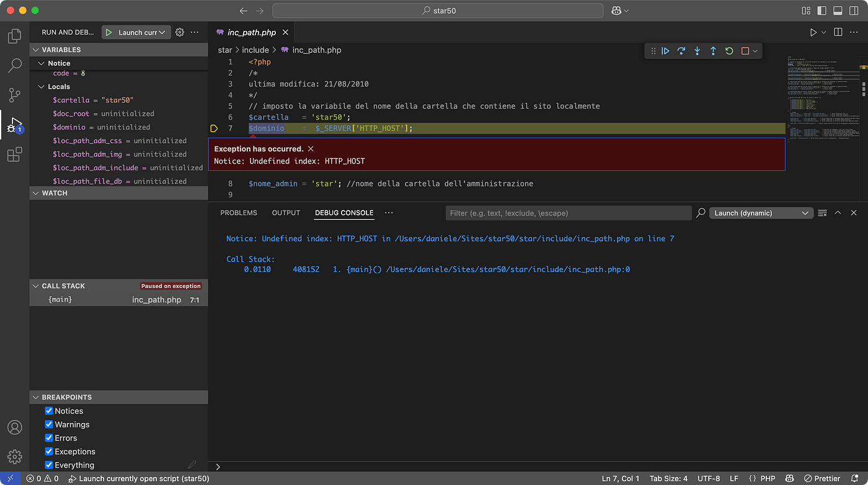Go back with the title bar arrow
This screenshot has width=868, height=485.
click(x=243, y=11)
